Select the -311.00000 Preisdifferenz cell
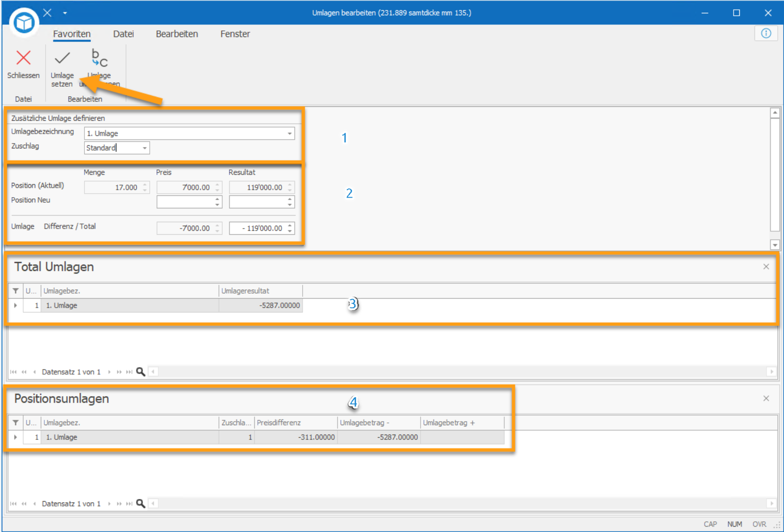This screenshot has width=784, height=532. (295, 437)
